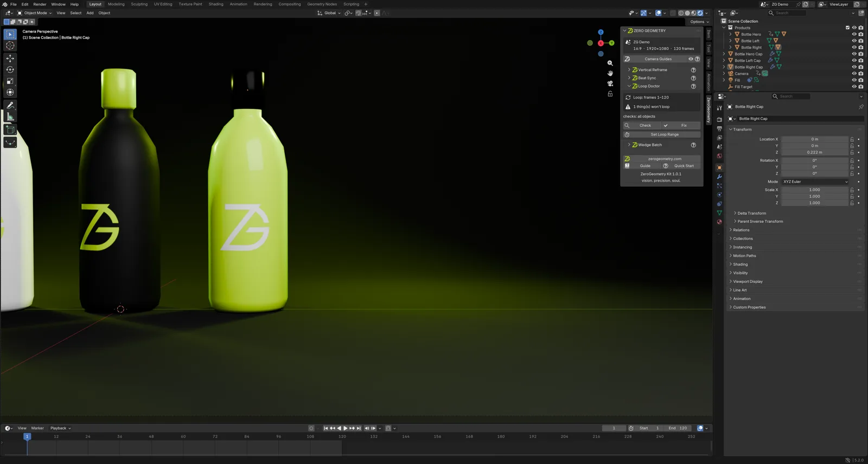The width and height of the screenshot is (868, 464).
Task: Expand the Wedge Batch section
Action: [629, 145]
